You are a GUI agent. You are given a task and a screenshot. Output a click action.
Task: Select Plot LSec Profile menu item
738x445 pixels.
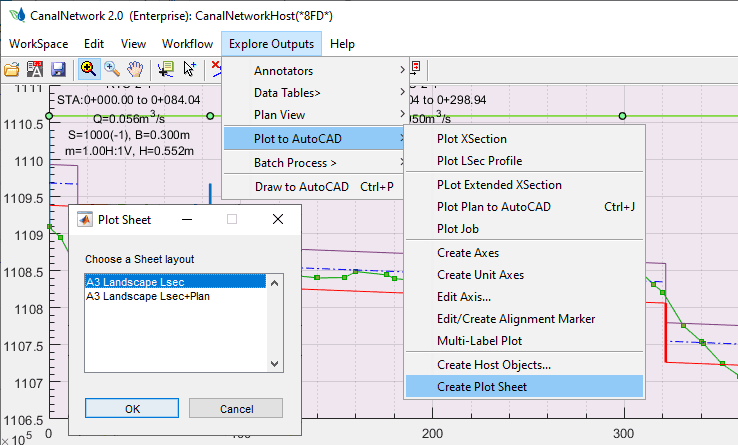click(479, 161)
